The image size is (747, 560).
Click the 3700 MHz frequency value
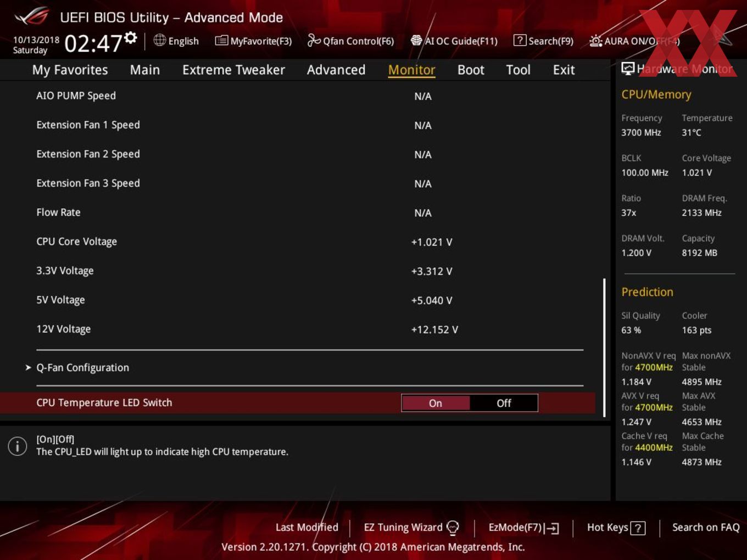coord(641,132)
